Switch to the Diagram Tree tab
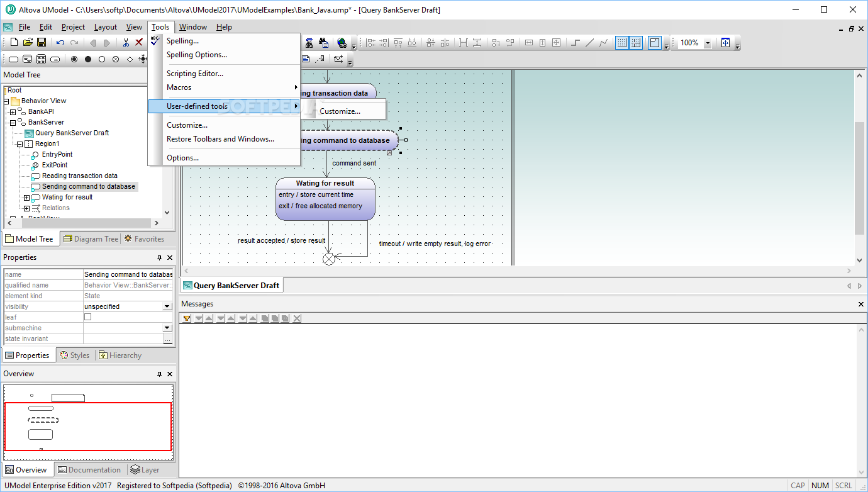The width and height of the screenshot is (868, 492). click(x=89, y=239)
